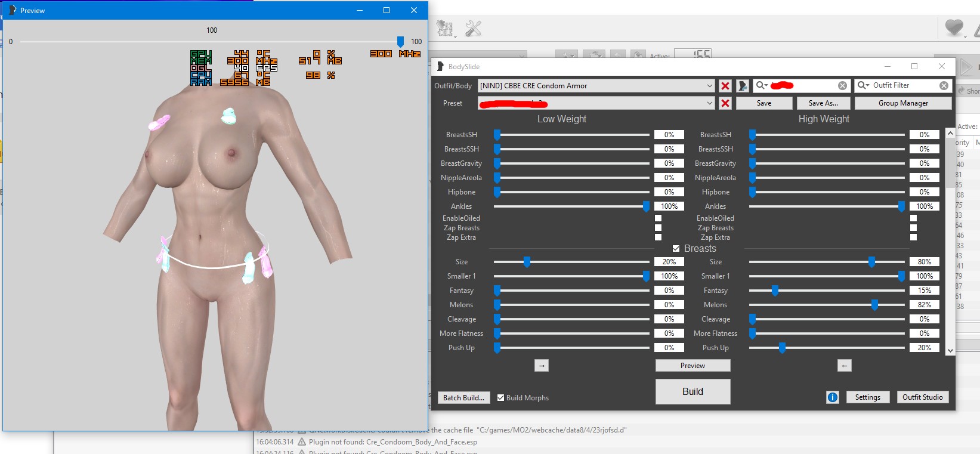Open the Outfit/Body dropdown showing CBBE CRE Condom Armor
This screenshot has width=980, height=454.
596,86
